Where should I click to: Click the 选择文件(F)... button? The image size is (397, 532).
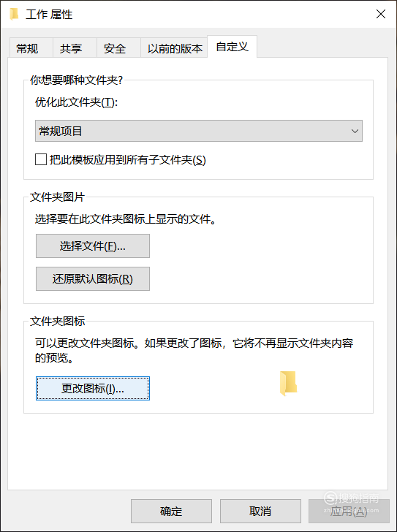point(93,246)
